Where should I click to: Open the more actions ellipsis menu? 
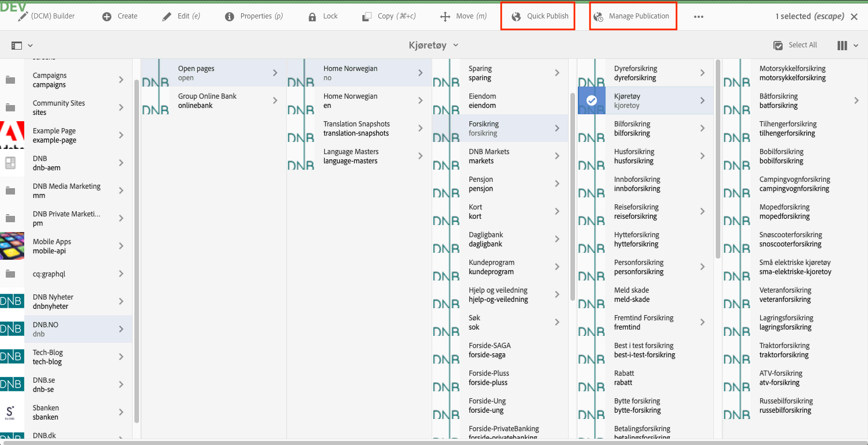(x=698, y=17)
